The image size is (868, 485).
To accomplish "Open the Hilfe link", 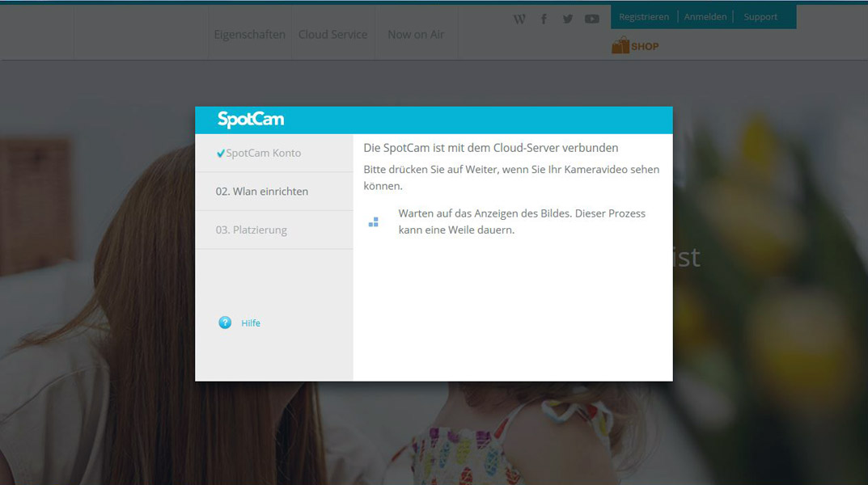I will pos(251,323).
